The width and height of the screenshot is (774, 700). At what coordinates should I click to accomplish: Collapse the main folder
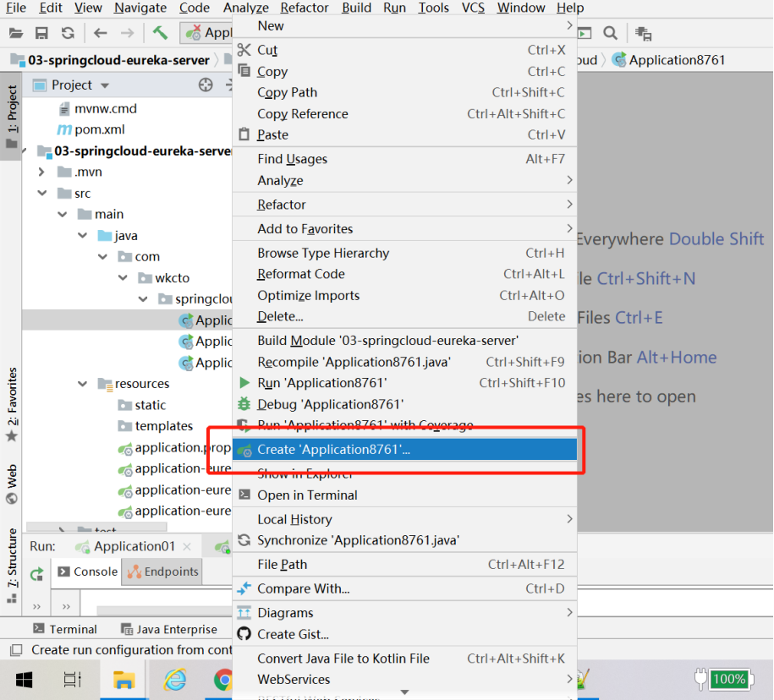coord(63,215)
